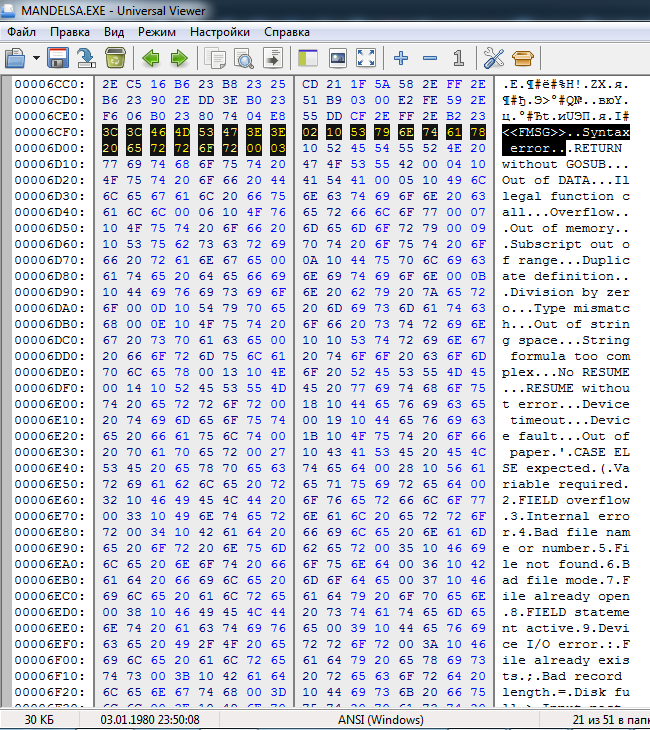Click ASCII text 'legal function c'
The width and height of the screenshot is (650, 730).
[566, 196]
